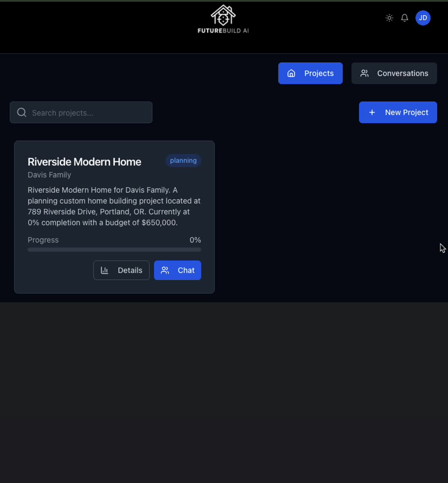Switch to the Projects tab
This screenshot has height=483, width=448.
pyautogui.click(x=310, y=73)
